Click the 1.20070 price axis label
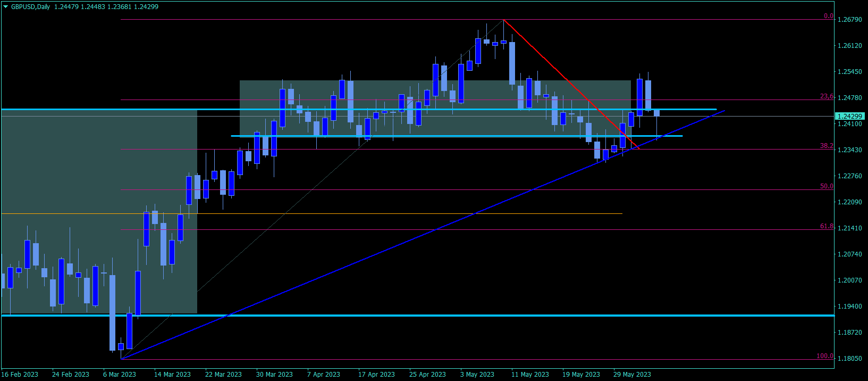Screen dimensions: 868x381 point(850,280)
